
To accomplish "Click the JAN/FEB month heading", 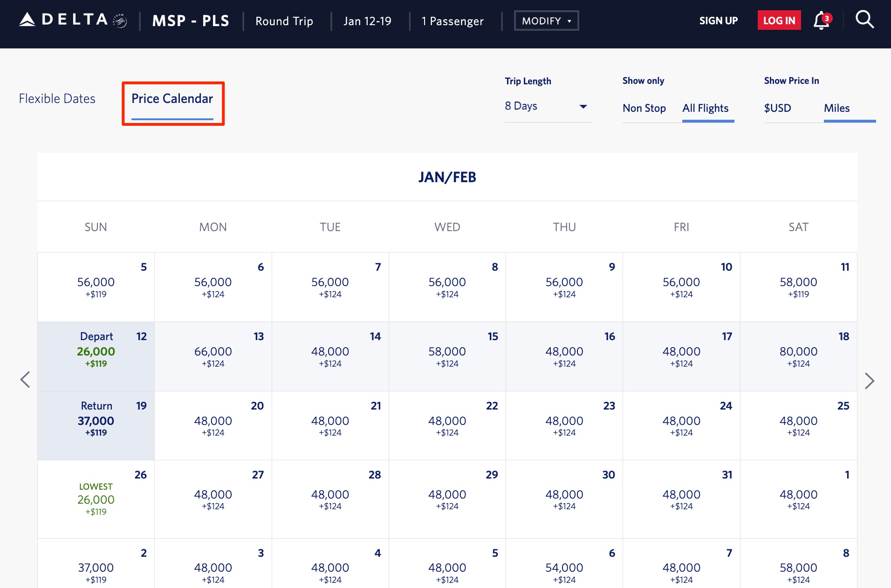I will [x=447, y=177].
